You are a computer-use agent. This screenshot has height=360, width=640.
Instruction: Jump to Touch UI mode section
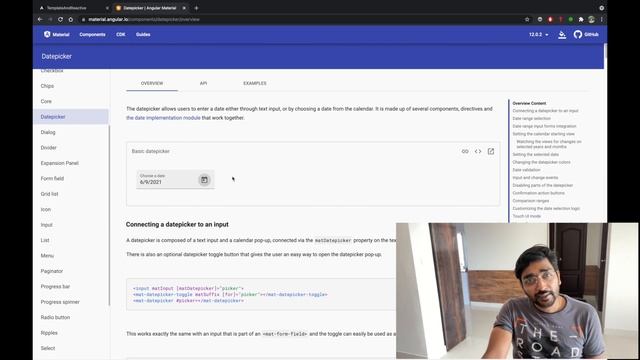527,216
